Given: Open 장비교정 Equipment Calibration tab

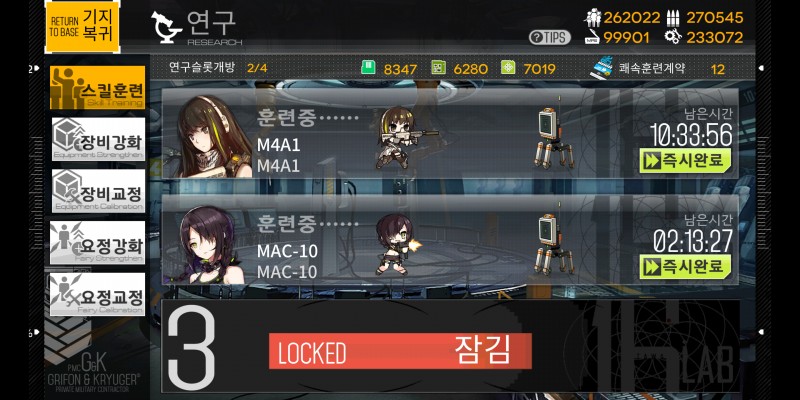Looking at the screenshot, I should click(98, 191).
